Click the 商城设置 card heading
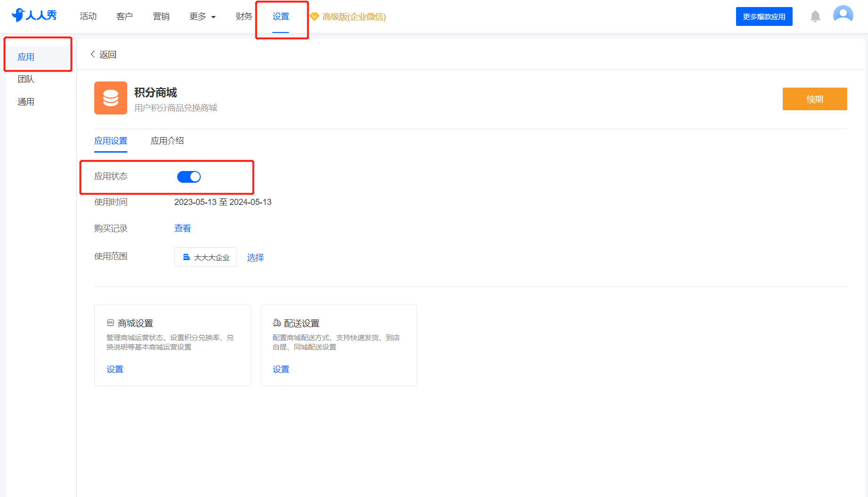The width and height of the screenshot is (868, 497). pyautogui.click(x=136, y=323)
